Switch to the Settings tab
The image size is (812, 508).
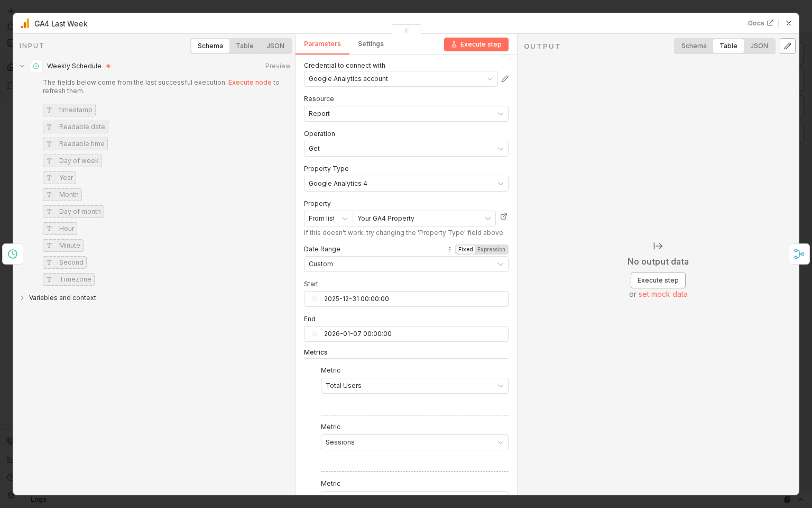point(371,44)
